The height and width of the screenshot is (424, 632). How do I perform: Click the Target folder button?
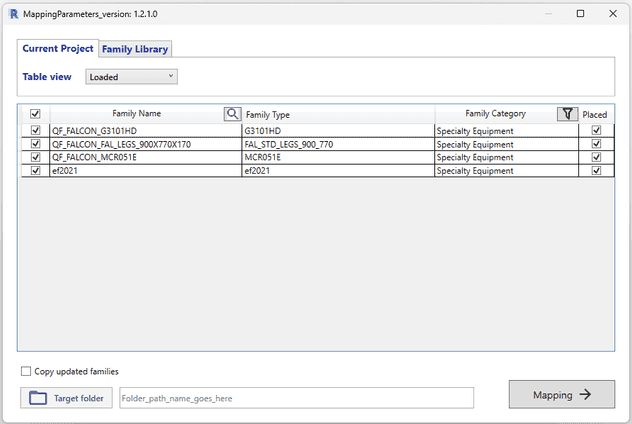point(67,398)
